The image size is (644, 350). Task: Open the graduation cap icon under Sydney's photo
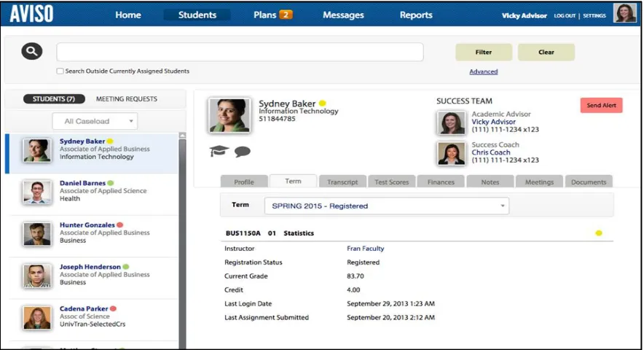click(x=219, y=151)
